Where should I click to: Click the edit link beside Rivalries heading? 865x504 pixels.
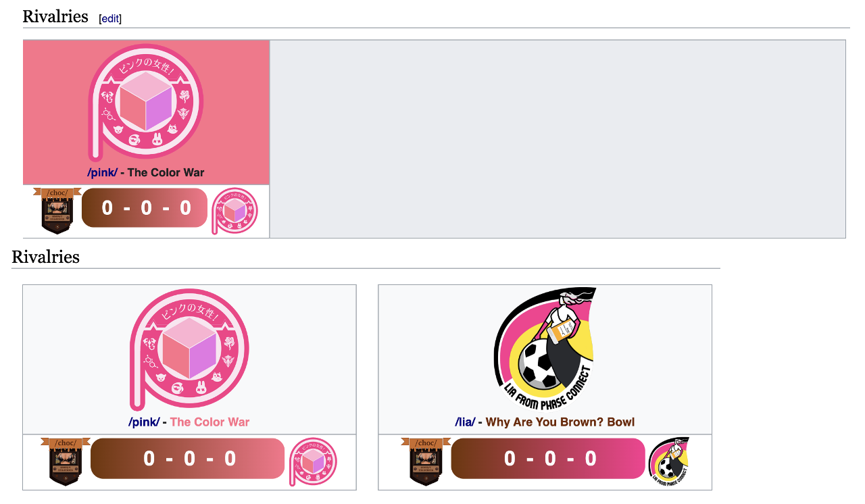point(110,19)
